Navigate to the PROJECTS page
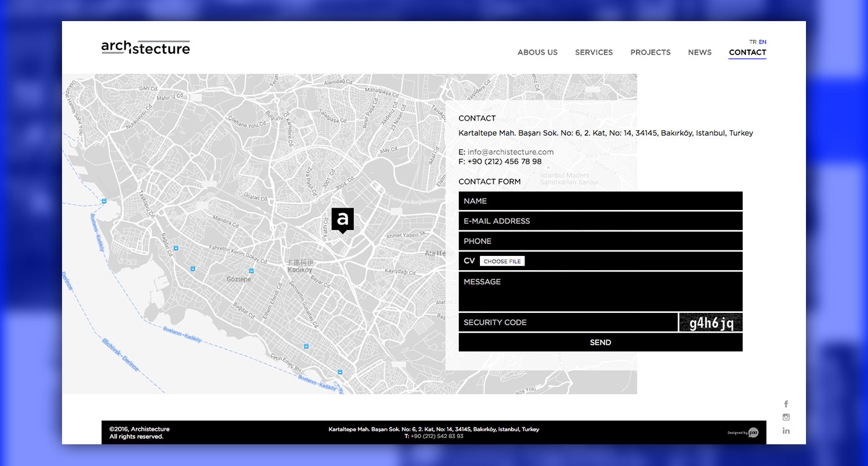Viewport: 868px width, 466px height. pos(650,53)
